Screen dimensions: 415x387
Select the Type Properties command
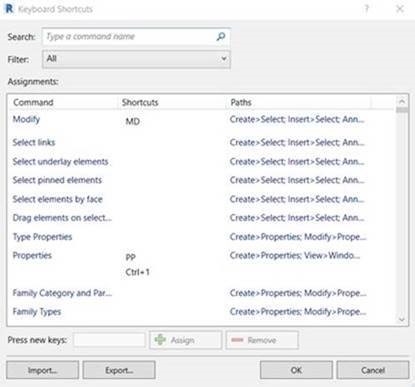click(42, 237)
